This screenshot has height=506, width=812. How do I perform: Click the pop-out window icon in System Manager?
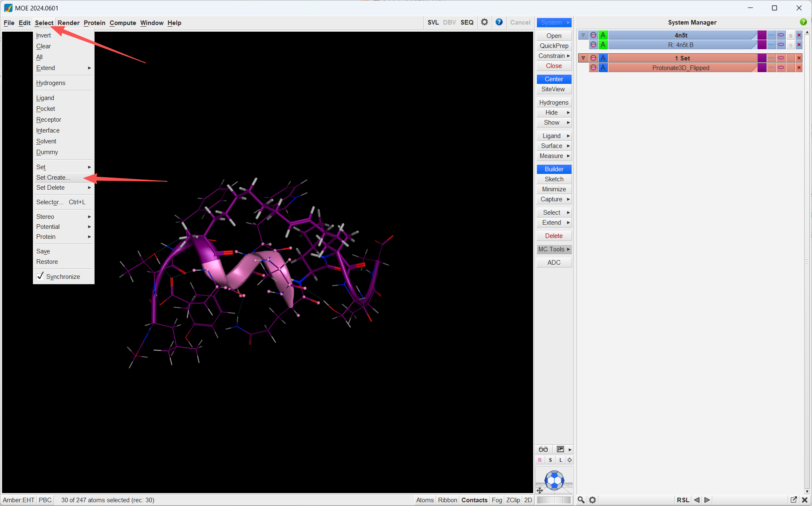[x=794, y=500]
